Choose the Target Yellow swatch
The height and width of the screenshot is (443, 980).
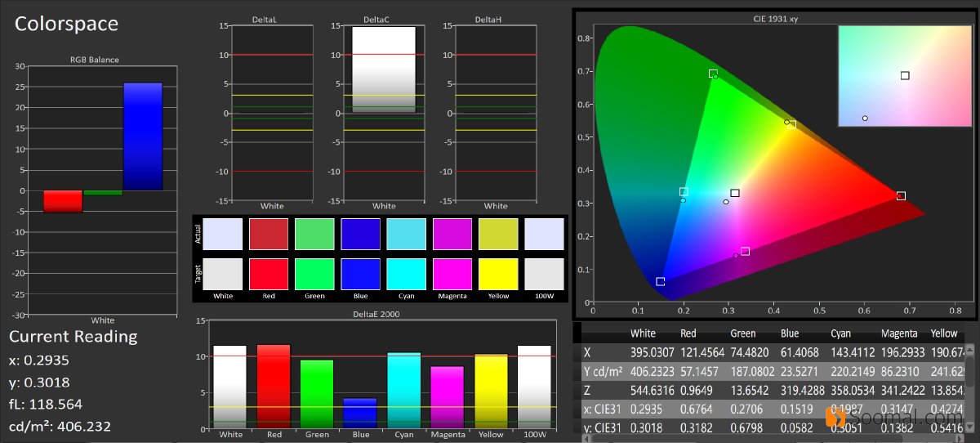tap(497, 274)
